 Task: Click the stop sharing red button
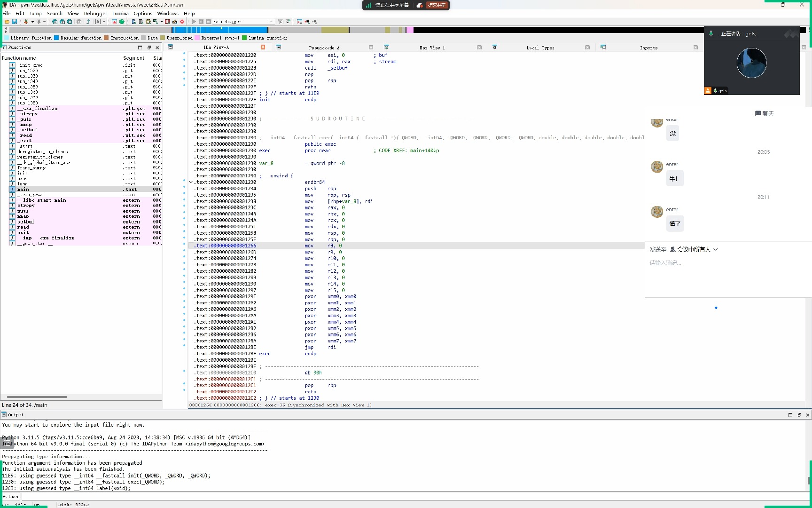(x=437, y=5)
